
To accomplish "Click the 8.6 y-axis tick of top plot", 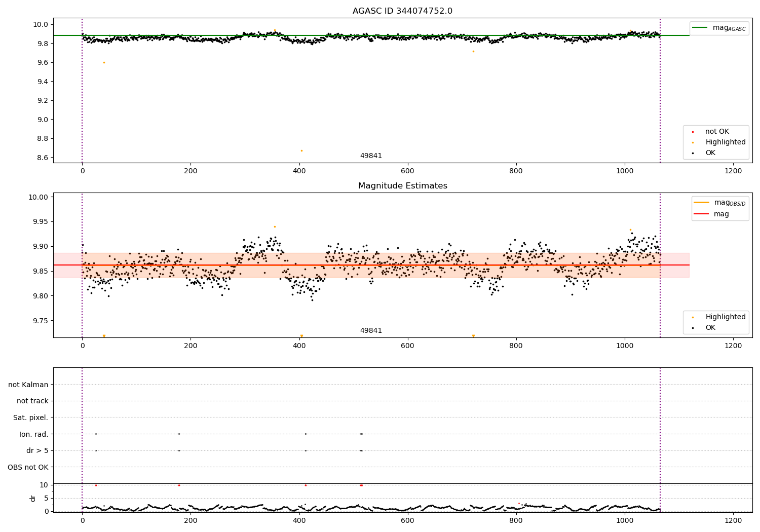I will coord(43,158).
